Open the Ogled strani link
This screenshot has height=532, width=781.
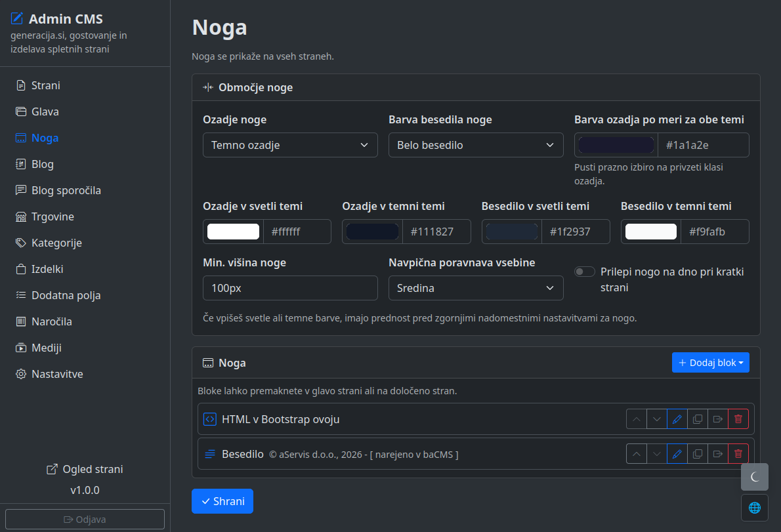click(x=85, y=469)
